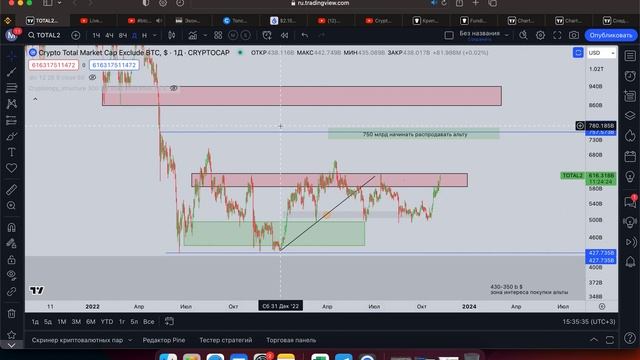Open the watchlist panel on right sidebar
Screen dimensions: 640x360
click(630, 56)
